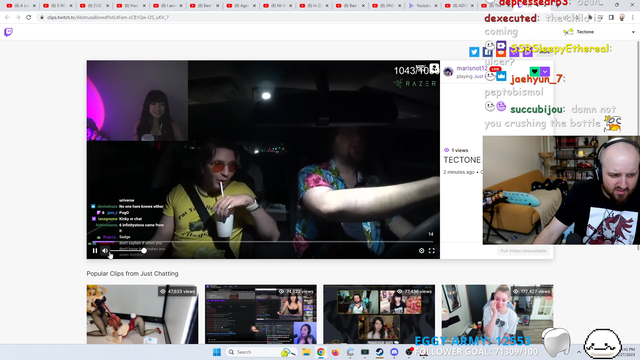Reload the browser page

pyautogui.click(x=29, y=18)
